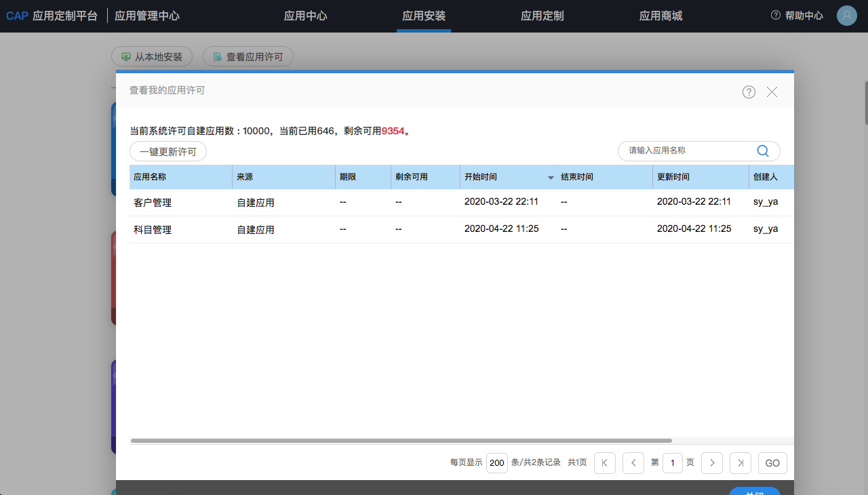Click 一键更新许可 button
Image resolution: width=868 pixels, height=495 pixels.
168,152
